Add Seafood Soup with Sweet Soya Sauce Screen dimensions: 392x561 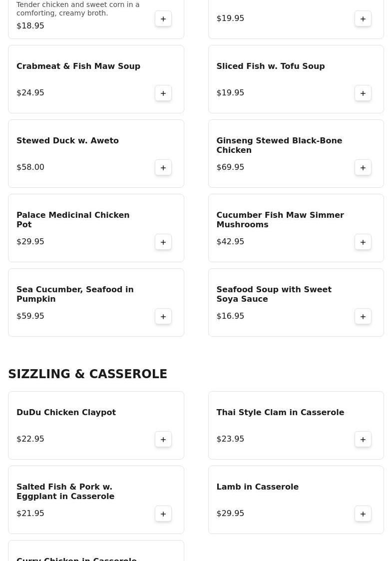pyautogui.click(x=363, y=316)
